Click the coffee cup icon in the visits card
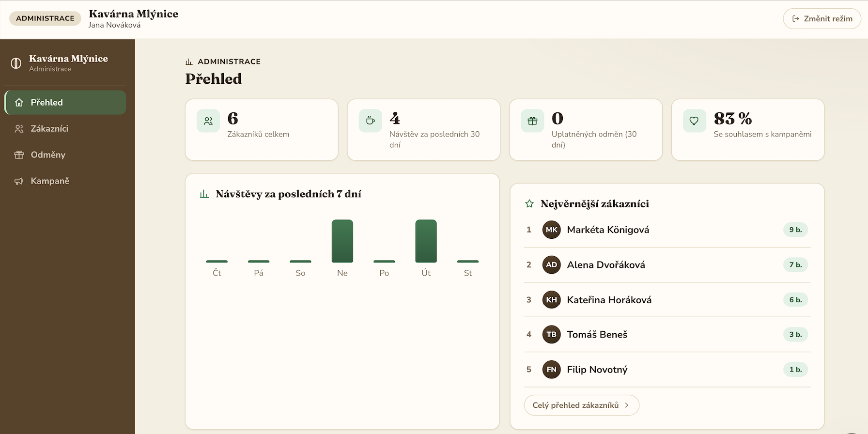The height and width of the screenshot is (434, 868). pos(371,121)
